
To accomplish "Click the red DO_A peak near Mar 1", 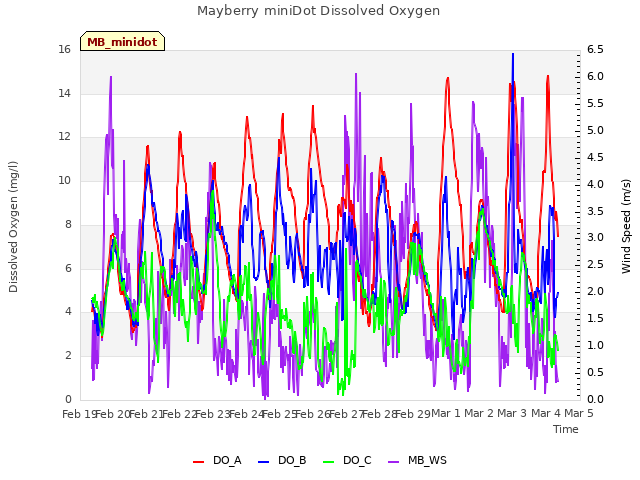I will [x=448, y=78].
